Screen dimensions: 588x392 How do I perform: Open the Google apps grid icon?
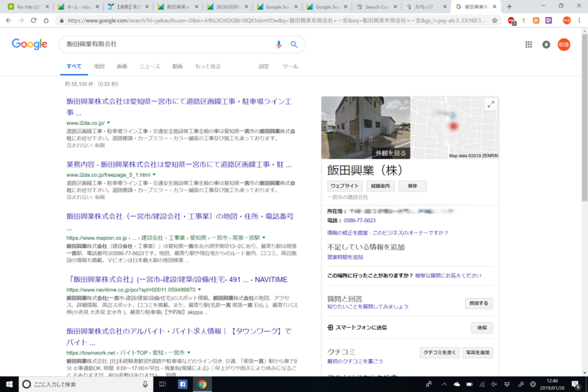click(528, 45)
